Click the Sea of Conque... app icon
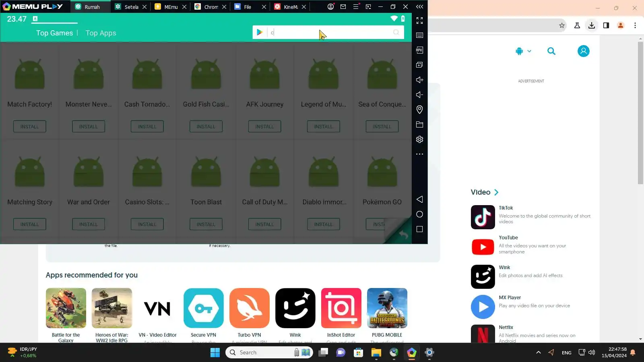The height and width of the screenshot is (362, 644). (382, 74)
